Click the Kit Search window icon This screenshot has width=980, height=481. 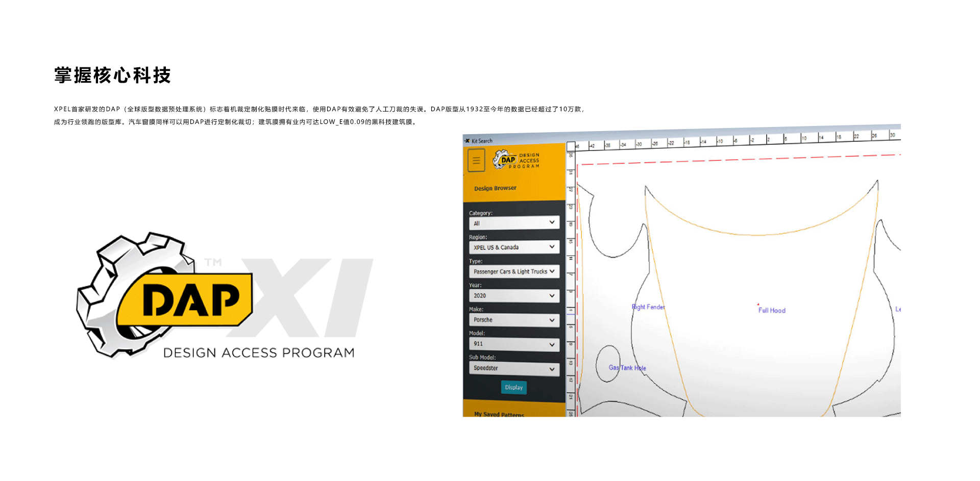pyautogui.click(x=467, y=141)
